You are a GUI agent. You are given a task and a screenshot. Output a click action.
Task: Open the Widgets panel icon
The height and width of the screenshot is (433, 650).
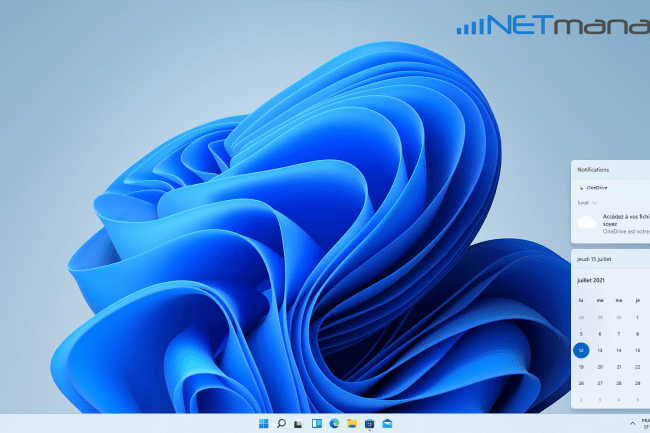(x=317, y=424)
